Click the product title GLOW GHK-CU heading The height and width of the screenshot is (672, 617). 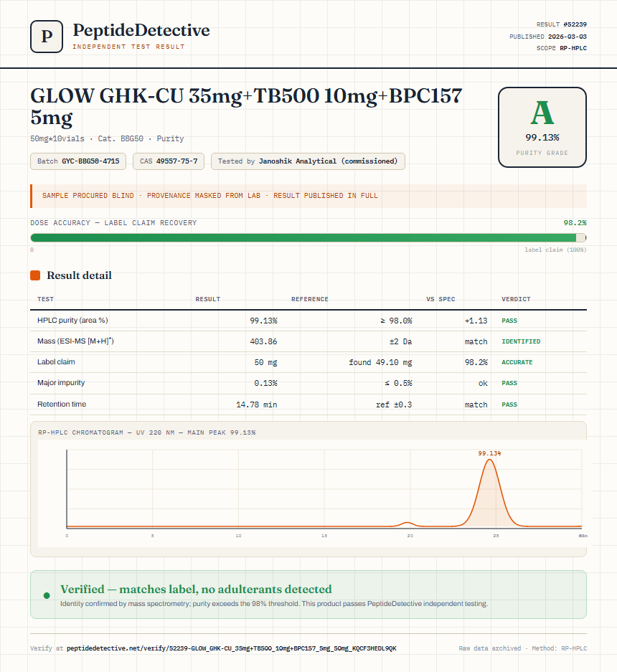click(246, 106)
